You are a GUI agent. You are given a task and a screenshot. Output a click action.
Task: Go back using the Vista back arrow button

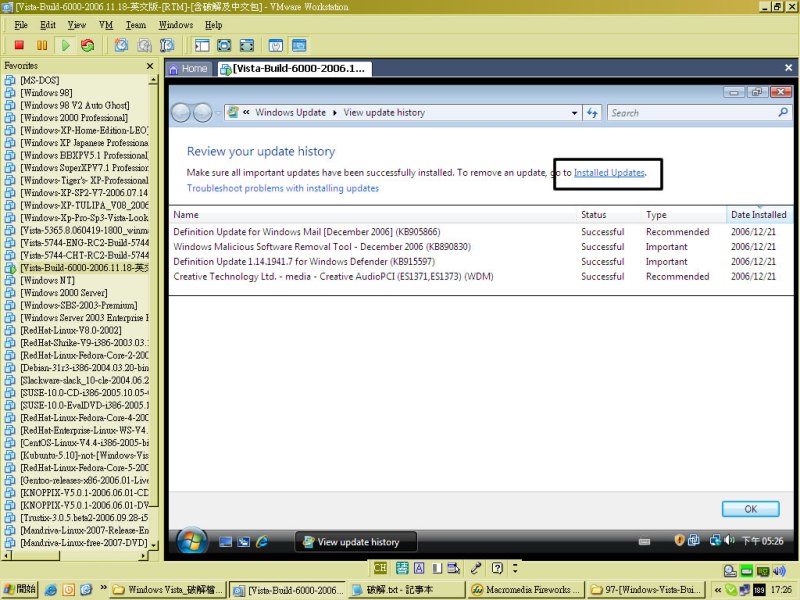coord(181,113)
